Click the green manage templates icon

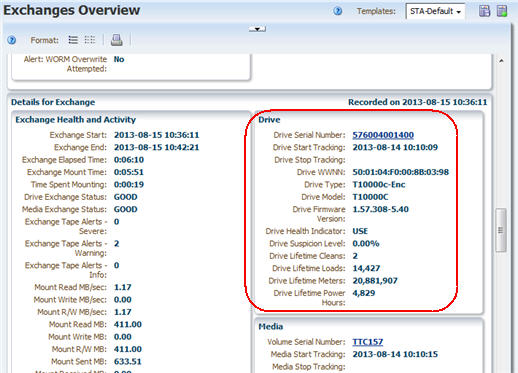502,11
